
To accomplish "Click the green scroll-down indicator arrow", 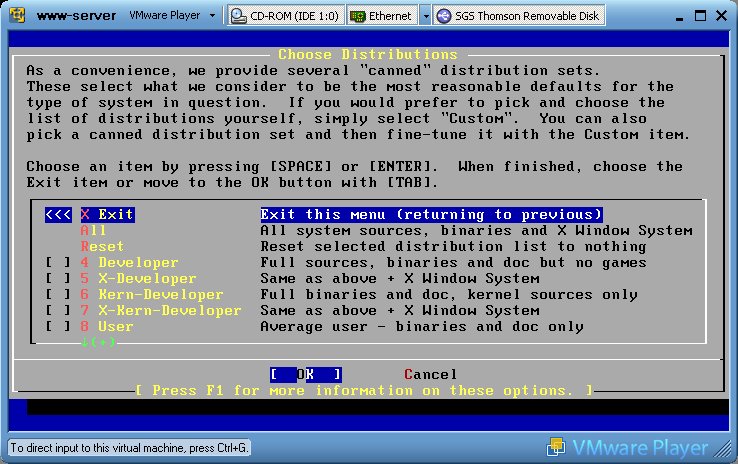I will tap(84, 342).
